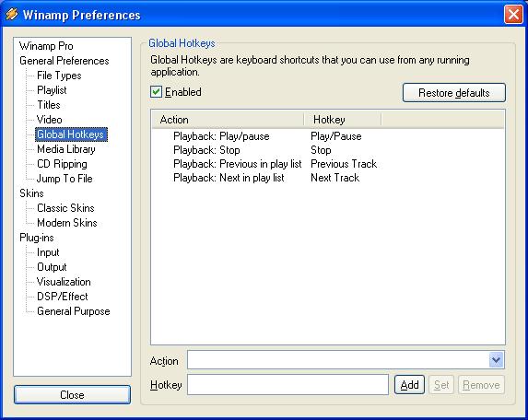Select Media Library in the tree
The image size is (528, 420).
(x=66, y=149)
